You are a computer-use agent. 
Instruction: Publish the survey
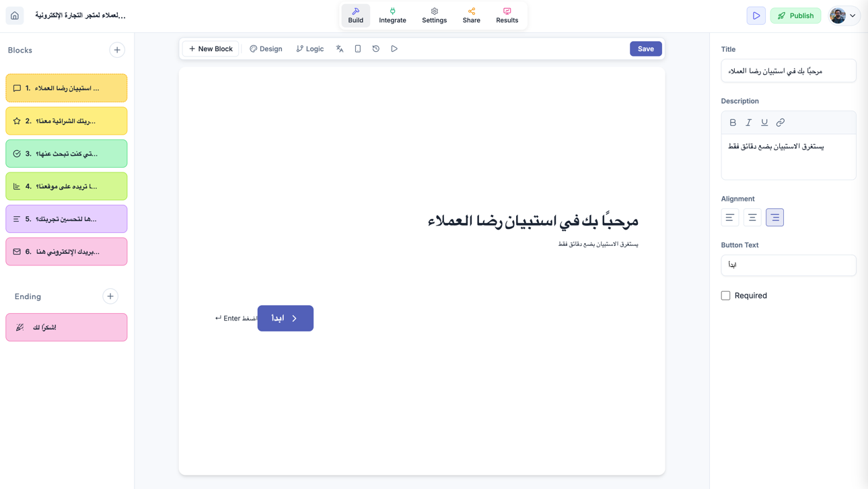(x=795, y=15)
